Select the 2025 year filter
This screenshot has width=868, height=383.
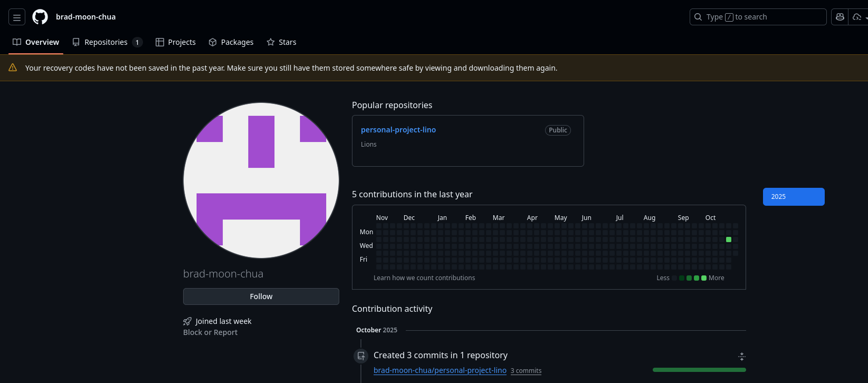coord(793,197)
